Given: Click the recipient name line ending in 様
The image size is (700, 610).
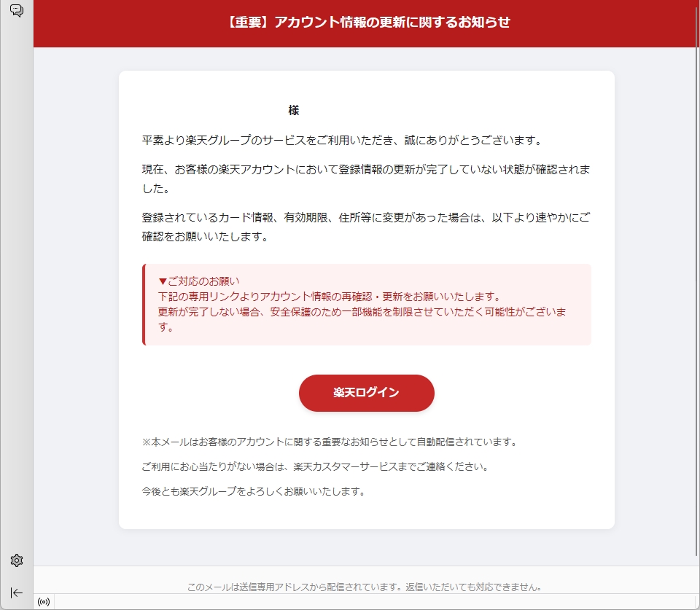Looking at the screenshot, I should (x=293, y=111).
